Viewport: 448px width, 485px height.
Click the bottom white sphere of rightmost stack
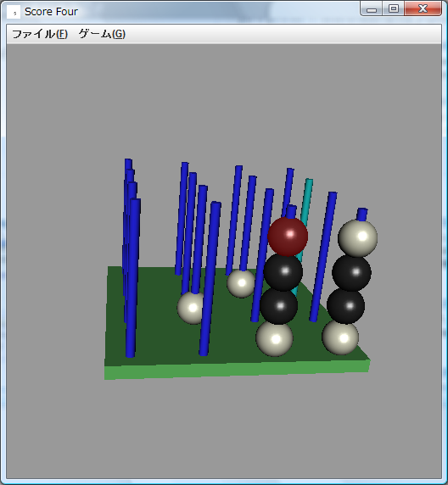click(340, 337)
